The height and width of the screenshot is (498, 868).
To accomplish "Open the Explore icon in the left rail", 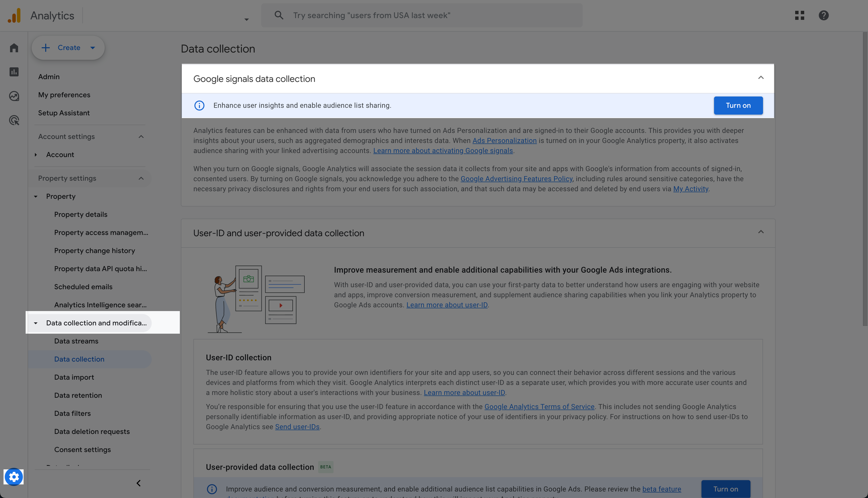I will [x=14, y=96].
